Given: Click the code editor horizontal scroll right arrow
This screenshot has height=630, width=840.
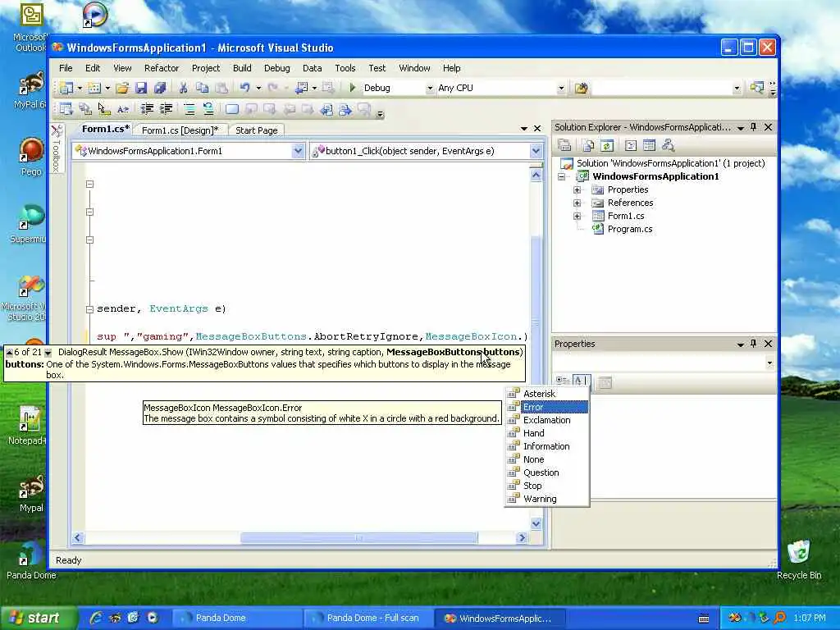Looking at the screenshot, I should (522, 537).
